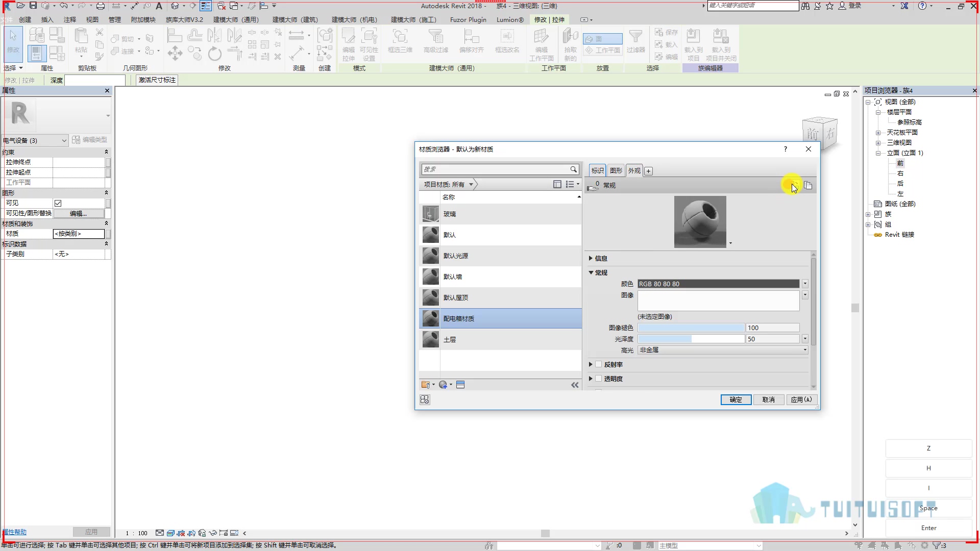Open the 插入 ribbon tab
980x551 pixels.
coord(47,19)
